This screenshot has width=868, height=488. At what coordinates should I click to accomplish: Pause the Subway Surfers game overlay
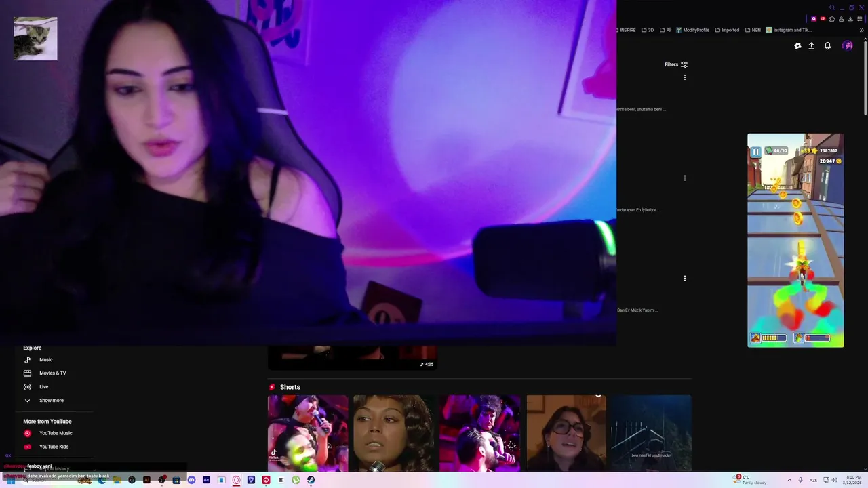[755, 152]
